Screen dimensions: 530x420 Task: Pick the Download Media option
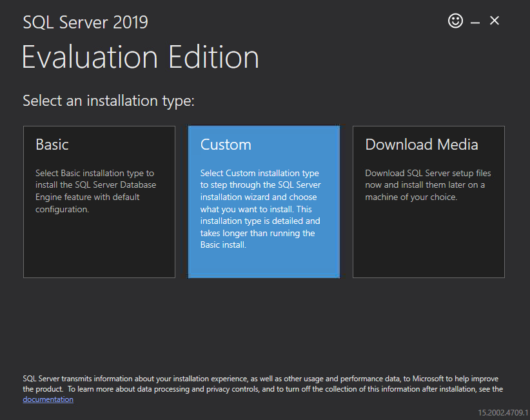click(x=429, y=202)
